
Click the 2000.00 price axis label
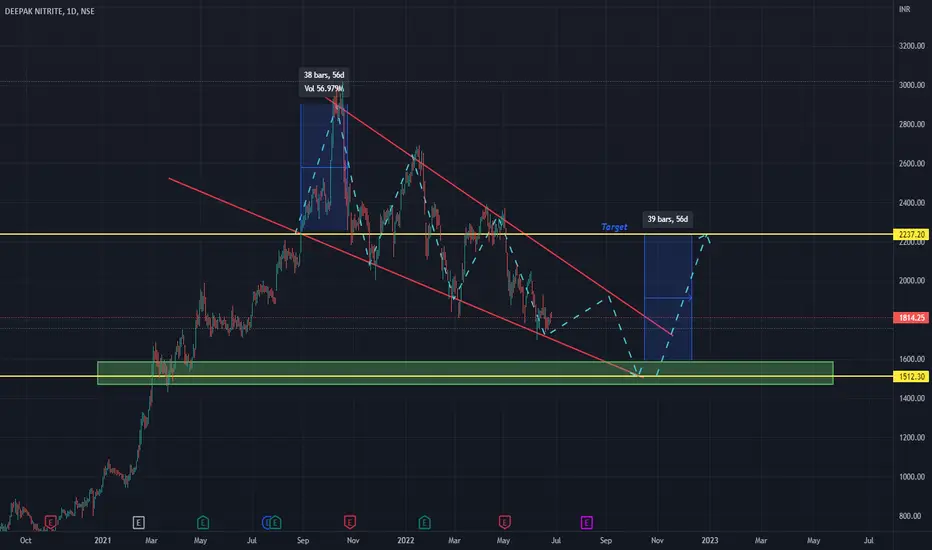tap(912, 281)
